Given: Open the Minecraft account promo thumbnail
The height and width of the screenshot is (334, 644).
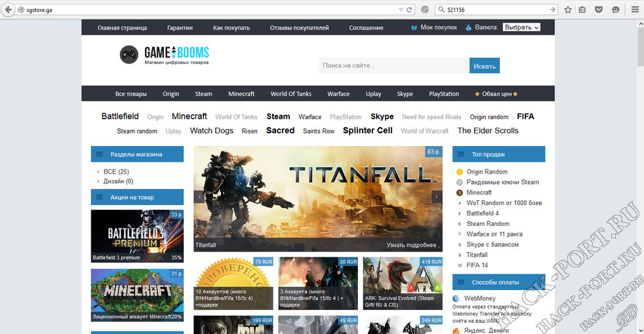Looking at the screenshot, I should click(137, 295).
